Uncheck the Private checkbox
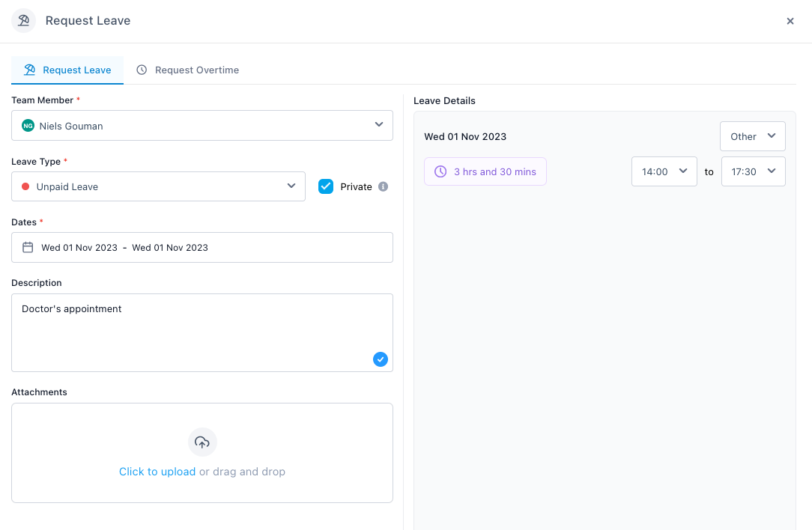This screenshot has height=530, width=812. 326,186
